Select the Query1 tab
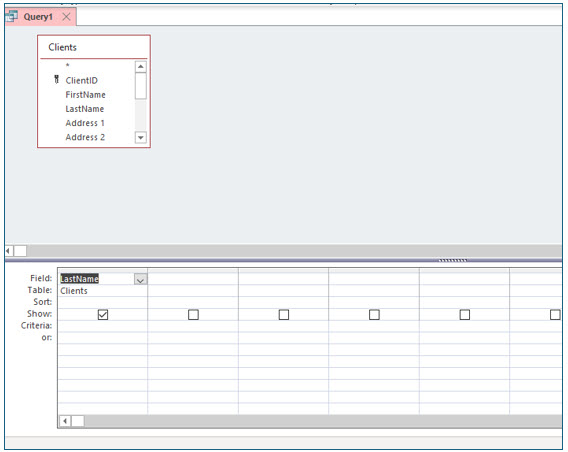The height and width of the screenshot is (452, 568). pos(40,17)
